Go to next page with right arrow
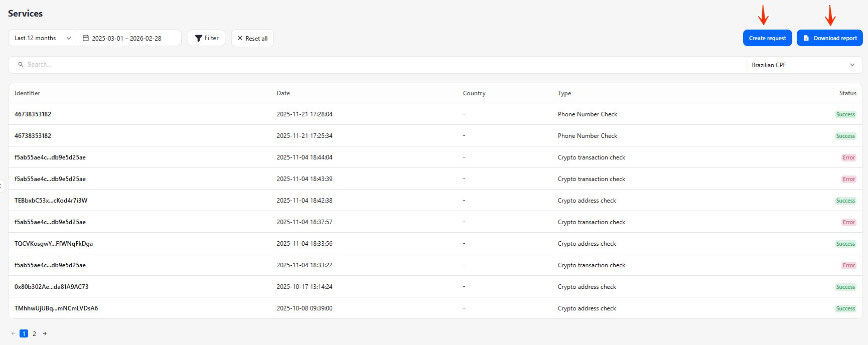The image size is (868, 345). tap(45, 333)
